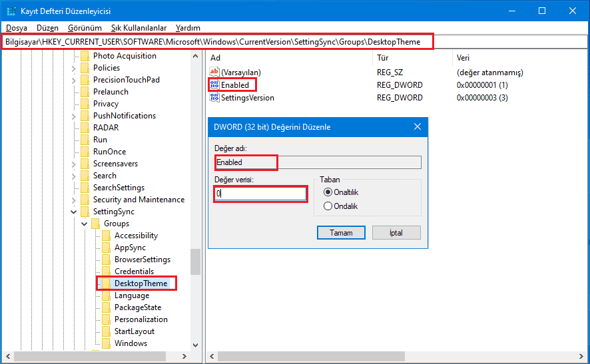
Task: Click the Privacy folder icon
Action: point(85,104)
